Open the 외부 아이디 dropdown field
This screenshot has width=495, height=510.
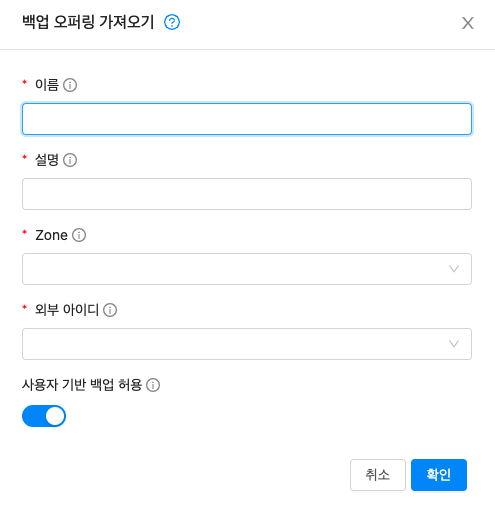tap(247, 344)
